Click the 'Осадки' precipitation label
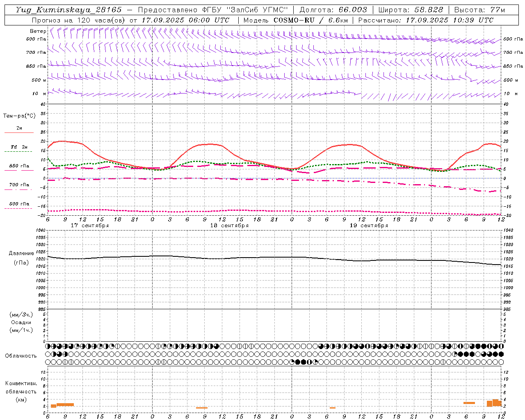Image resolution: width=525 pixels, height=420 pixels. 21,322
